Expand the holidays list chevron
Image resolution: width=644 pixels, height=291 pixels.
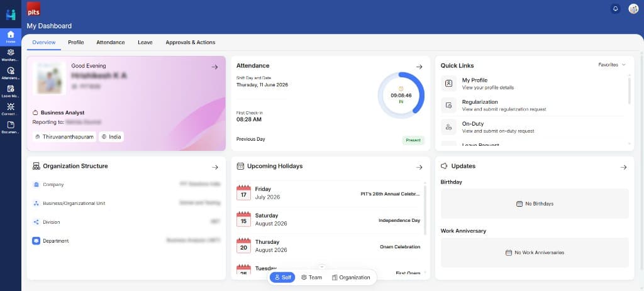(x=322, y=266)
